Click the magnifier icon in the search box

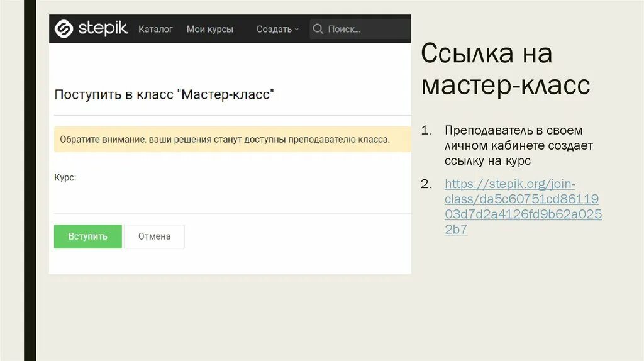[318, 29]
